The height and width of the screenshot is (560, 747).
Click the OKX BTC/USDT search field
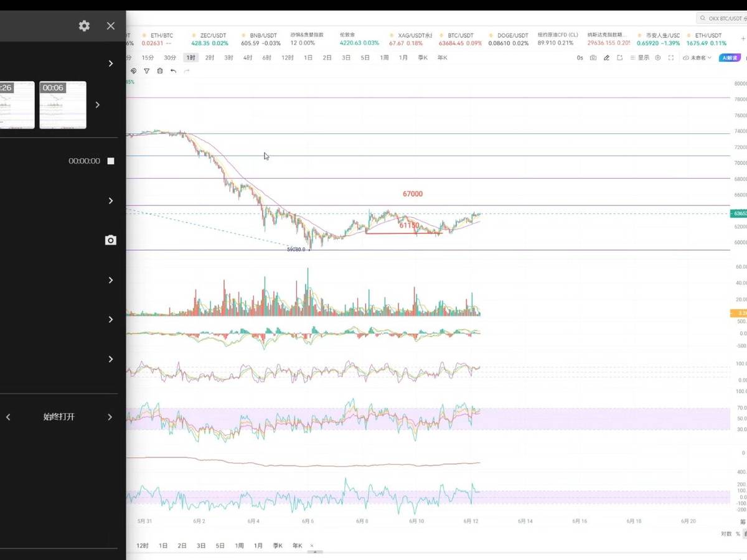click(x=722, y=19)
